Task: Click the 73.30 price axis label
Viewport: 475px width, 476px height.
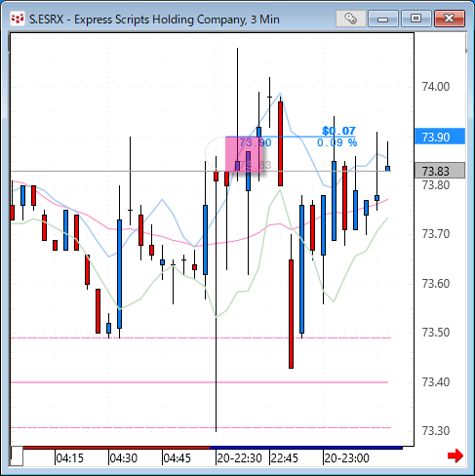Action: tap(436, 431)
